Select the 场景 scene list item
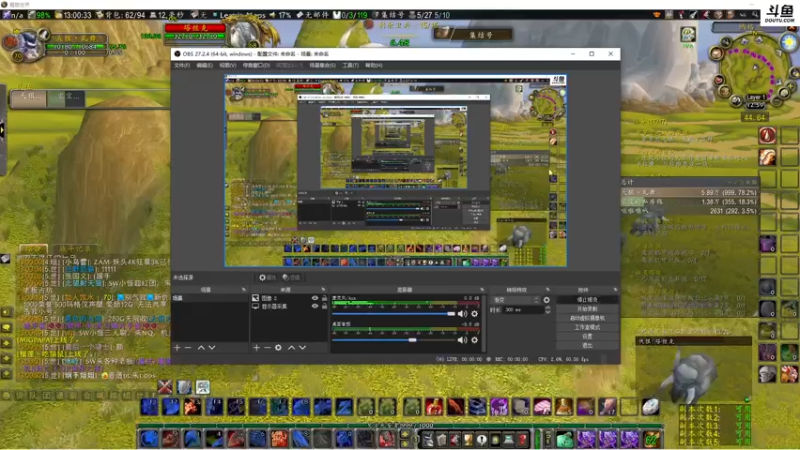 click(210, 298)
